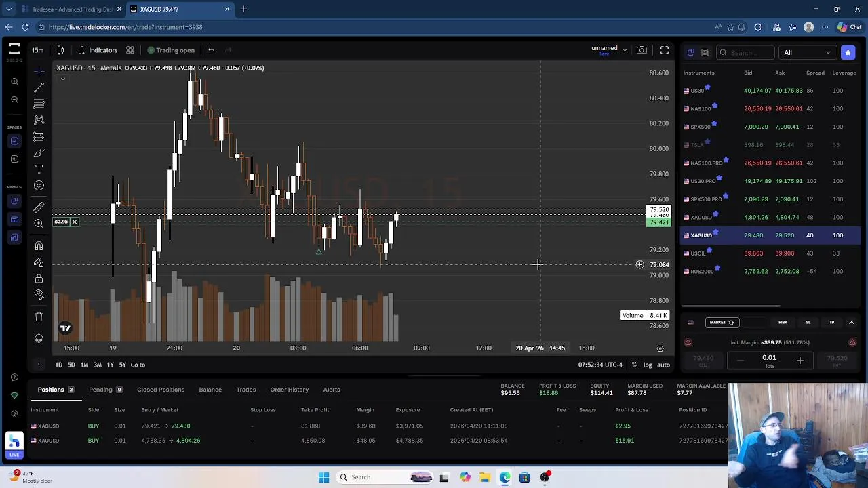
Task: Toggle lock all drawing tools
Action: (x=39, y=279)
